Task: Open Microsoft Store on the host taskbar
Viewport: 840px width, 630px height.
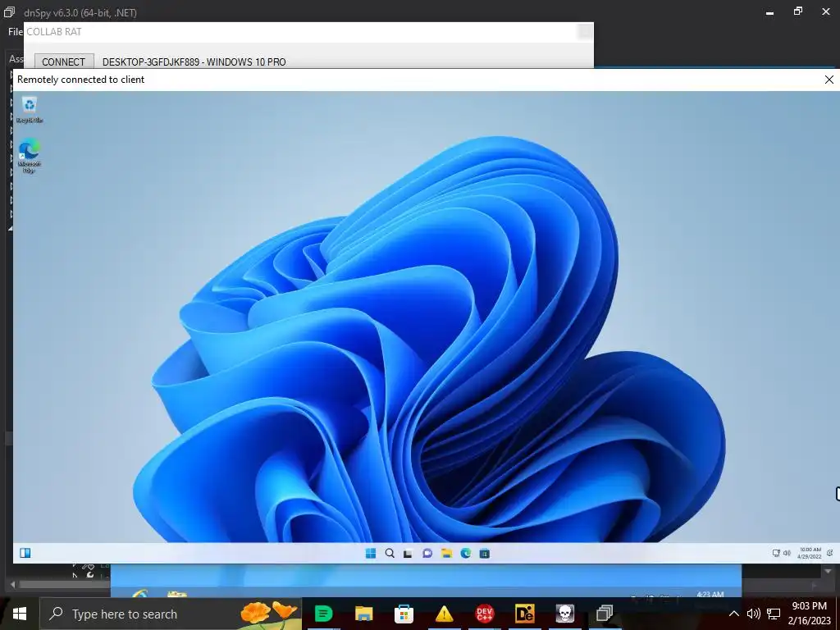Action: tap(404, 614)
